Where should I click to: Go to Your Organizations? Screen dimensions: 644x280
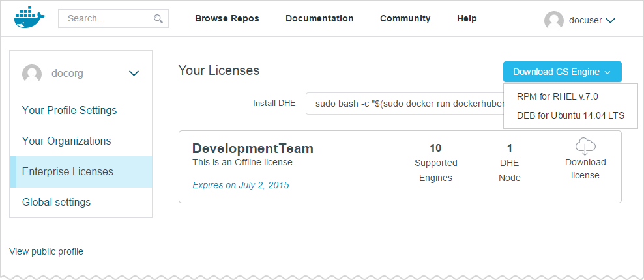point(66,141)
